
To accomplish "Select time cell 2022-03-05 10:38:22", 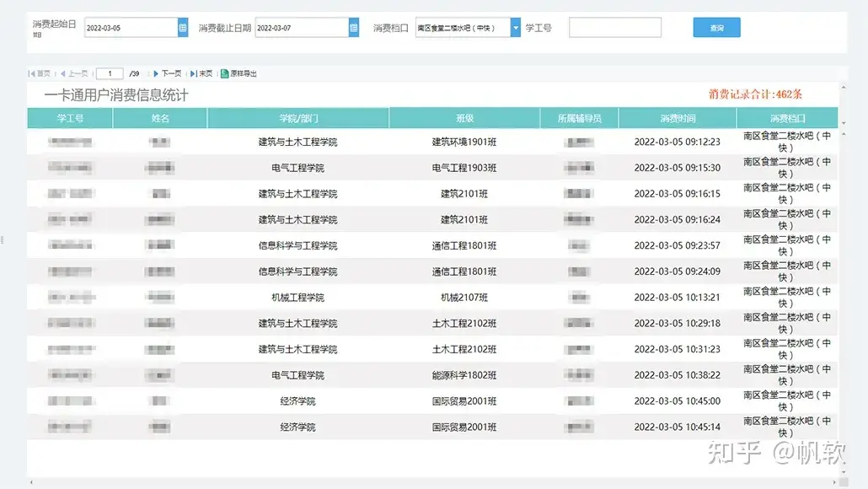I will (x=677, y=375).
